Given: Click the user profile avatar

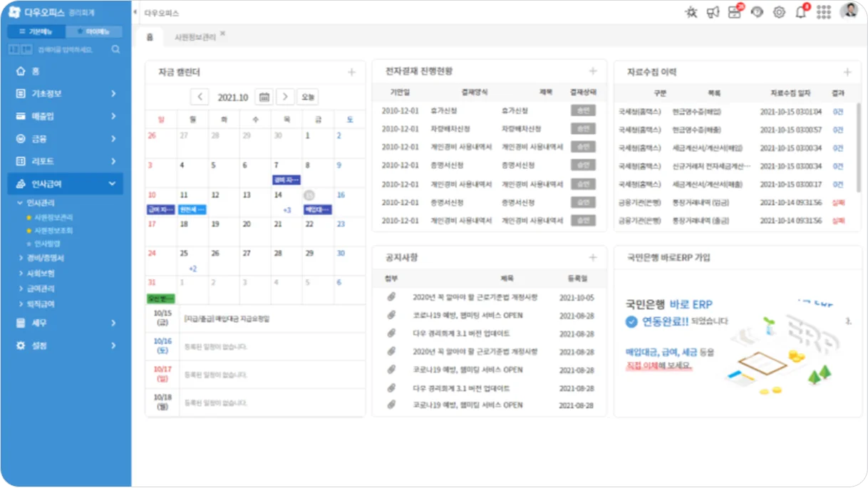Looking at the screenshot, I should (x=848, y=11).
